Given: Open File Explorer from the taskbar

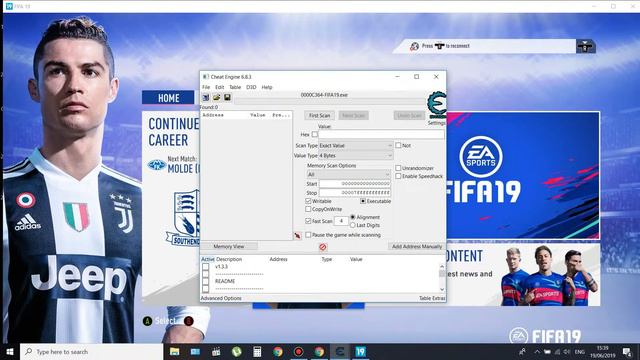Looking at the screenshot, I should 174,351.
